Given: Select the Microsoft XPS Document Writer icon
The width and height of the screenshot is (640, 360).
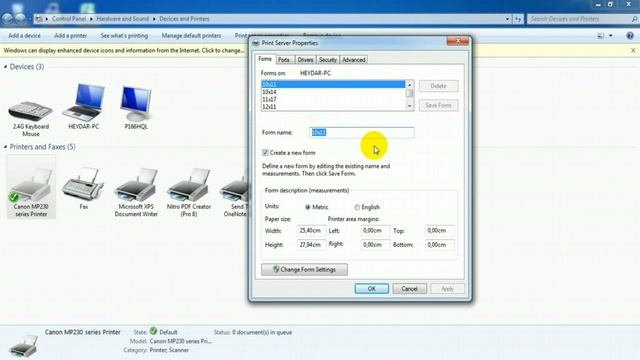Looking at the screenshot, I should (136, 184).
